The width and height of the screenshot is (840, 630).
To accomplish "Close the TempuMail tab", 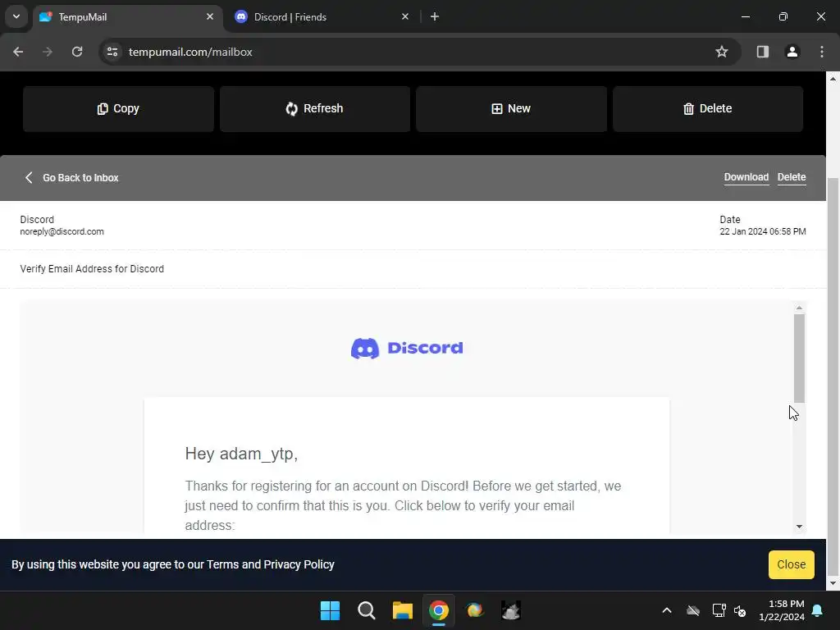I will 210,17.
